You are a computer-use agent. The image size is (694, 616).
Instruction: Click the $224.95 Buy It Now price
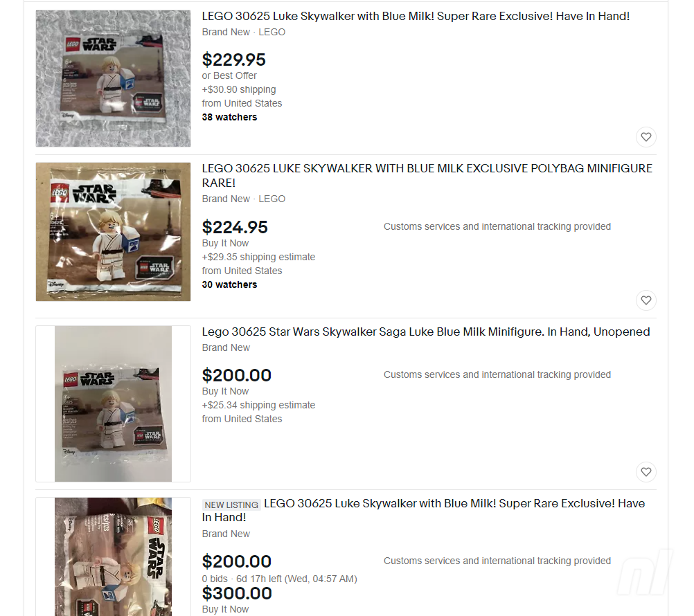click(235, 227)
